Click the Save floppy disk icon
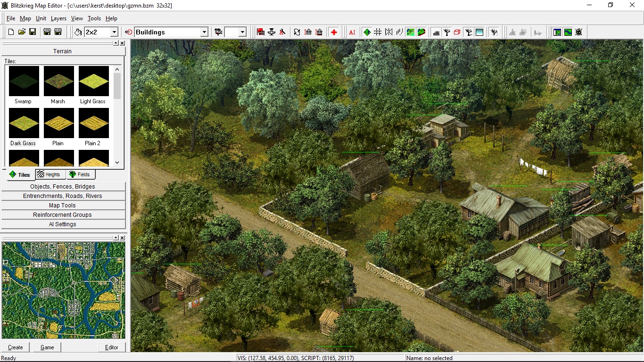The image size is (644, 362). 33,32
